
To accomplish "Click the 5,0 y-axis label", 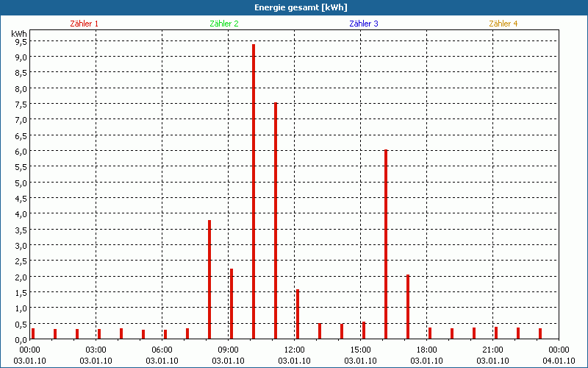I will tap(21, 183).
